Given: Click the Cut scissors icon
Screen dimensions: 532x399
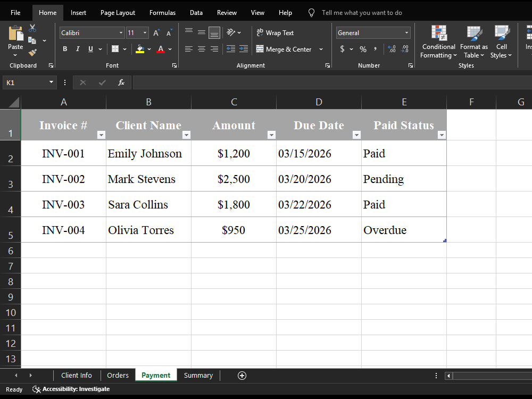Looking at the screenshot, I should (32, 28).
